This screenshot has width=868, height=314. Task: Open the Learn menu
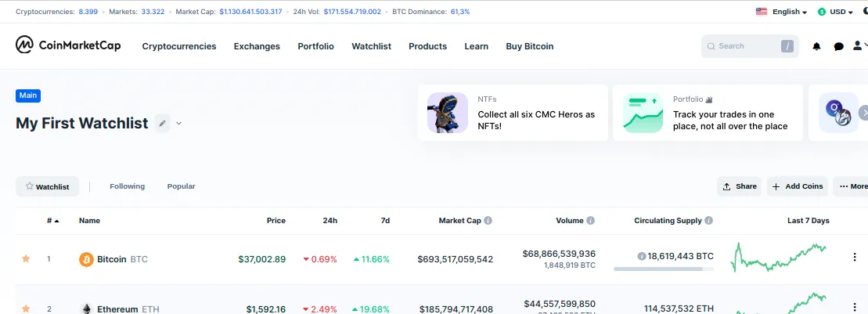476,46
